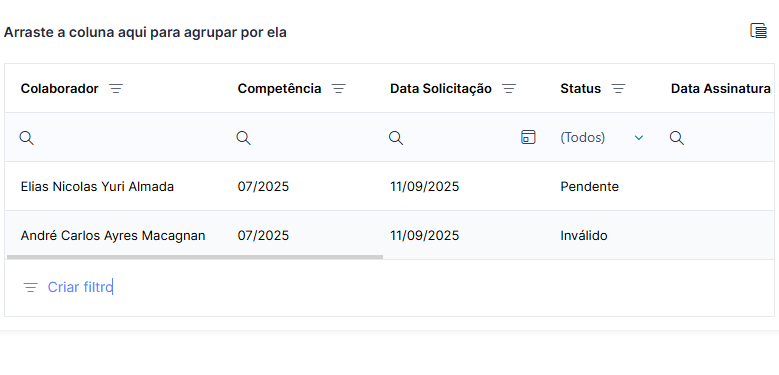
Task: Click search icon in Competência filter row
Action: click(243, 138)
